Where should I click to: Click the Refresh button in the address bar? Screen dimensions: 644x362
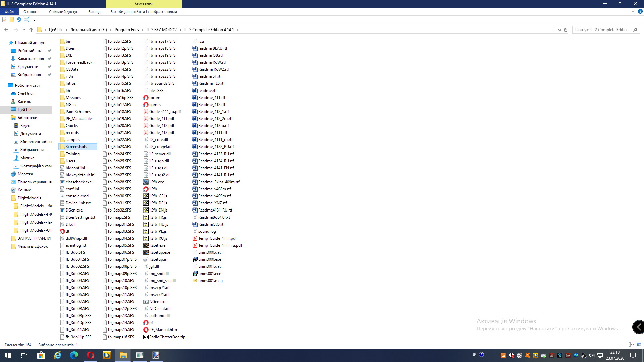coord(566,30)
